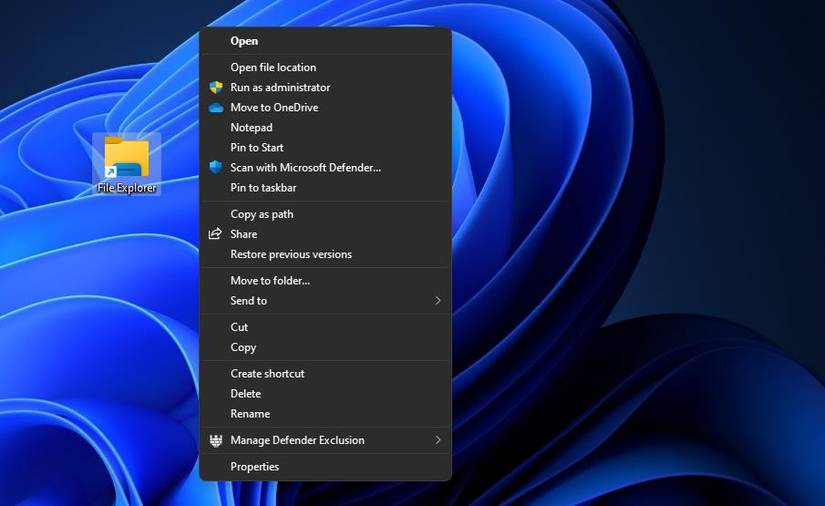
Task: Select Cut from the menu
Action: (x=325, y=327)
